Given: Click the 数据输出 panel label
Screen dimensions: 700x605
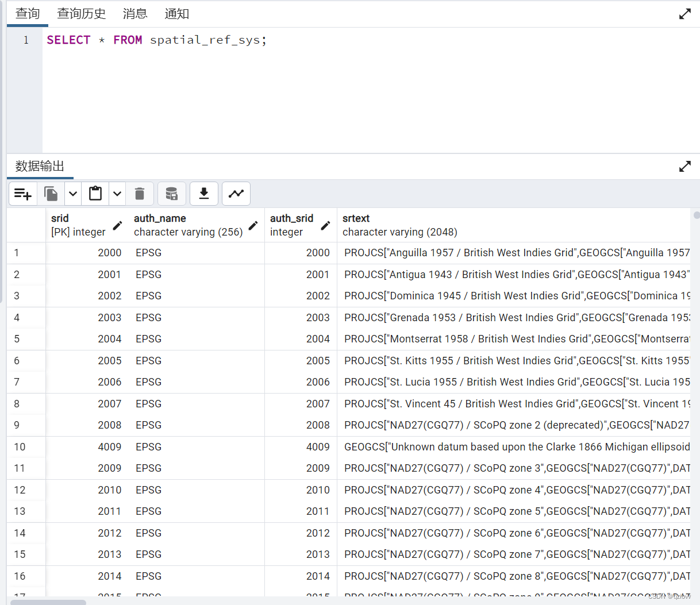Looking at the screenshot, I should coord(38,166).
